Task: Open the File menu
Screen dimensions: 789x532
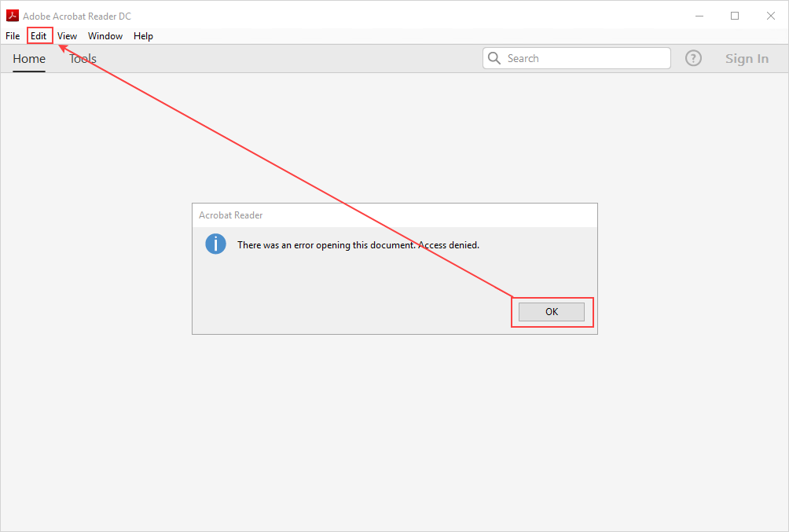Action: click(x=13, y=36)
